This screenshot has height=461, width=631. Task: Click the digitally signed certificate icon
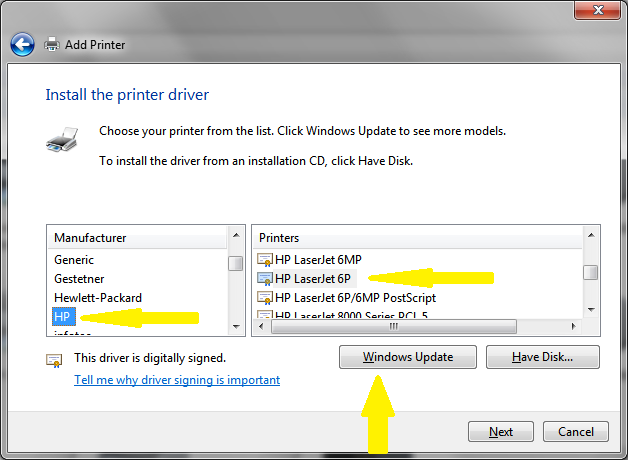click(54, 360)
